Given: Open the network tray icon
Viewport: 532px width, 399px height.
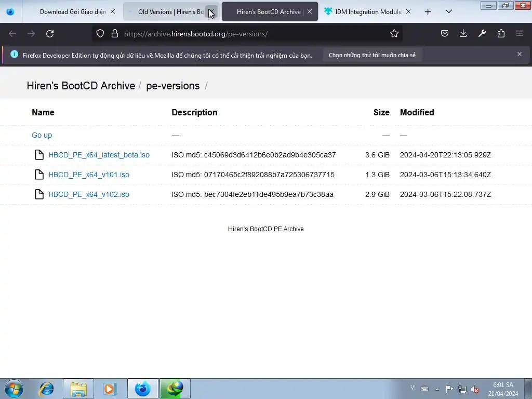Looking at the screenshot, I should [462, 389].
